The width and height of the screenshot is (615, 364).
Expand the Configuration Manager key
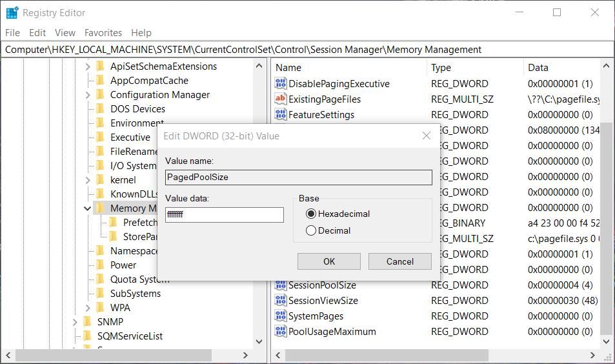click(88, 95)
